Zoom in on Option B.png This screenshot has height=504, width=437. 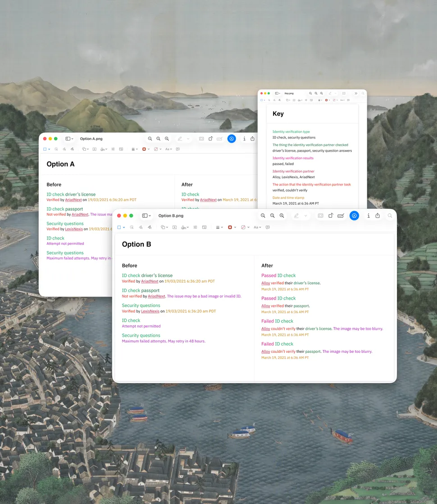[x=282, y=216]
